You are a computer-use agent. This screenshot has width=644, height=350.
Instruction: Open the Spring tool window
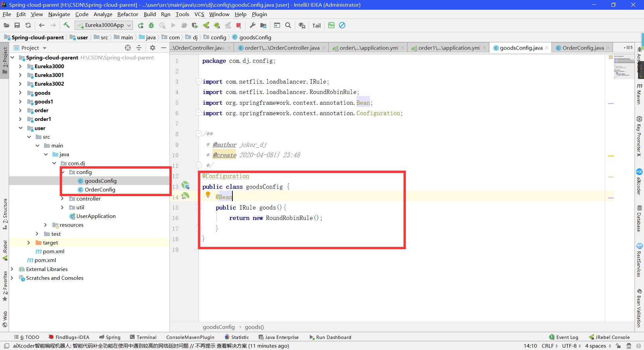[110, 337]
